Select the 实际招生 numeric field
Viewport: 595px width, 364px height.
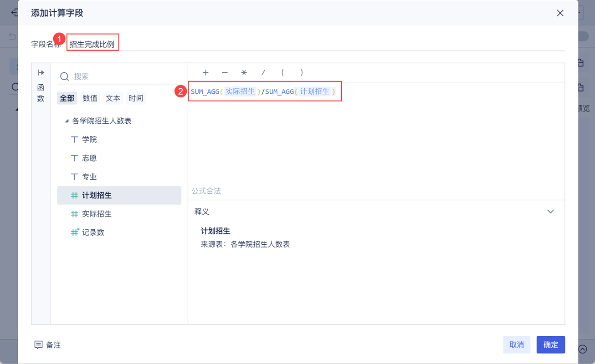tap(97, 214)
